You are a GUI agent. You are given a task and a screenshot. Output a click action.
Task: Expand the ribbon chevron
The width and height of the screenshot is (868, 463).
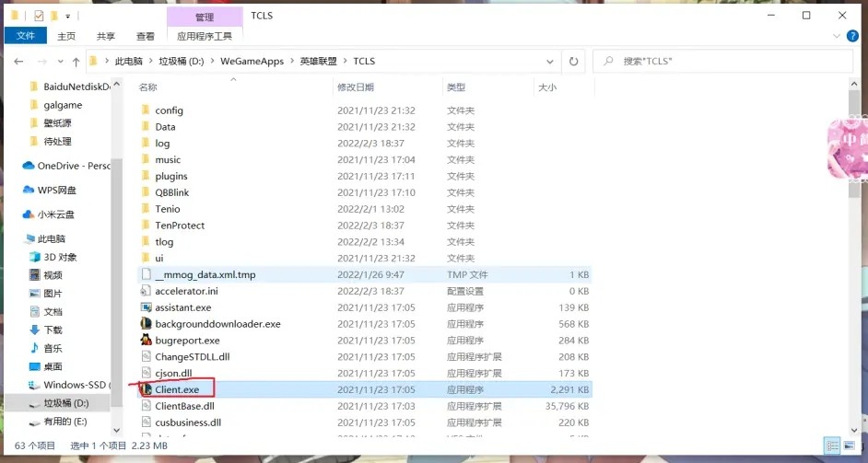[x=837, y=36]
